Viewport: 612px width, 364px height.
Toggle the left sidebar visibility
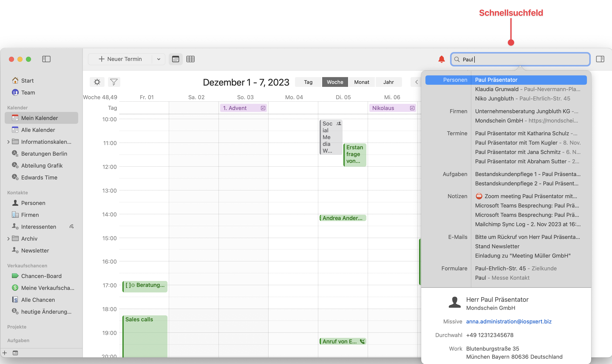click(x=46, y=59)
